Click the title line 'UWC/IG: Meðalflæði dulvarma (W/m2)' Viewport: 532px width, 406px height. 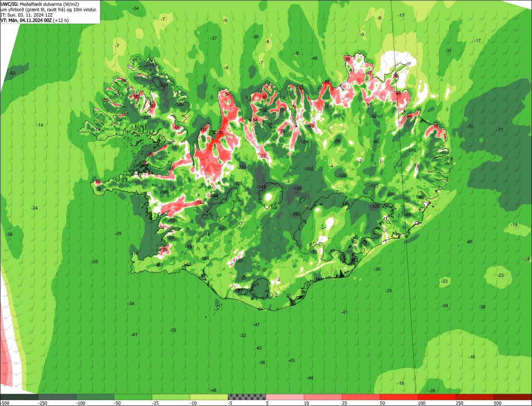click(40, 4)
